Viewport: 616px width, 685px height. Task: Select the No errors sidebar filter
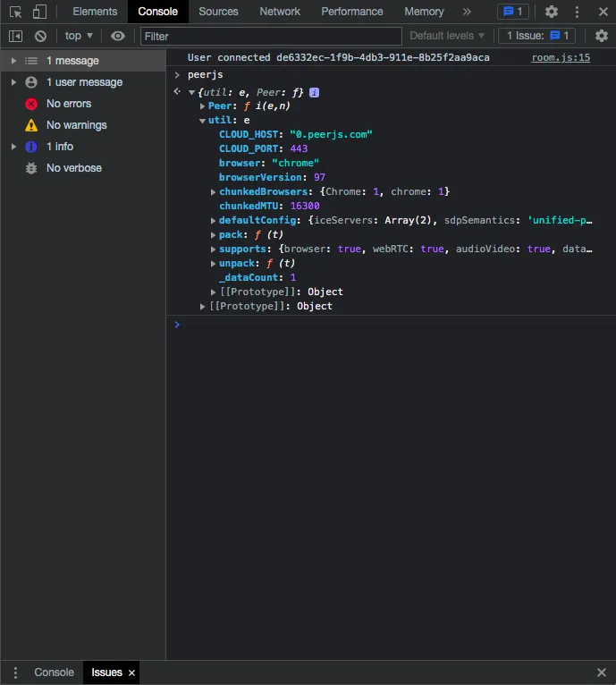pos(69,104)
